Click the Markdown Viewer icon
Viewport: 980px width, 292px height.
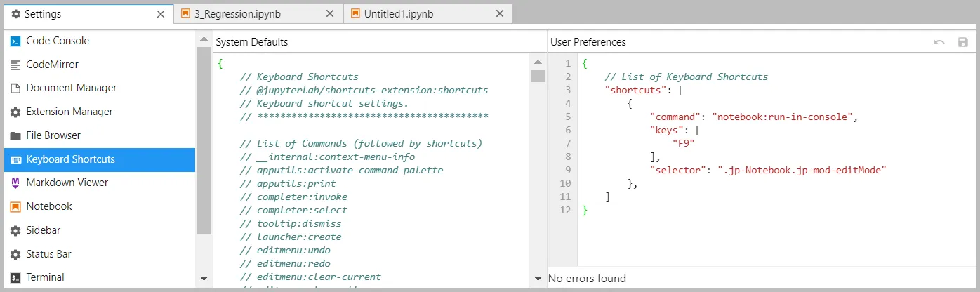pos(15,183)
